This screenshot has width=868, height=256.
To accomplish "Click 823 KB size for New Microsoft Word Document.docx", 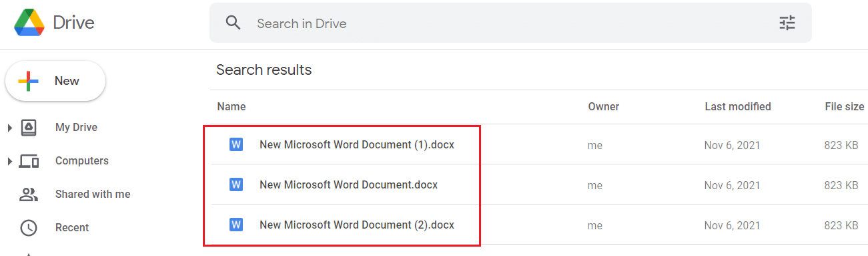I will tap(841, 185).
